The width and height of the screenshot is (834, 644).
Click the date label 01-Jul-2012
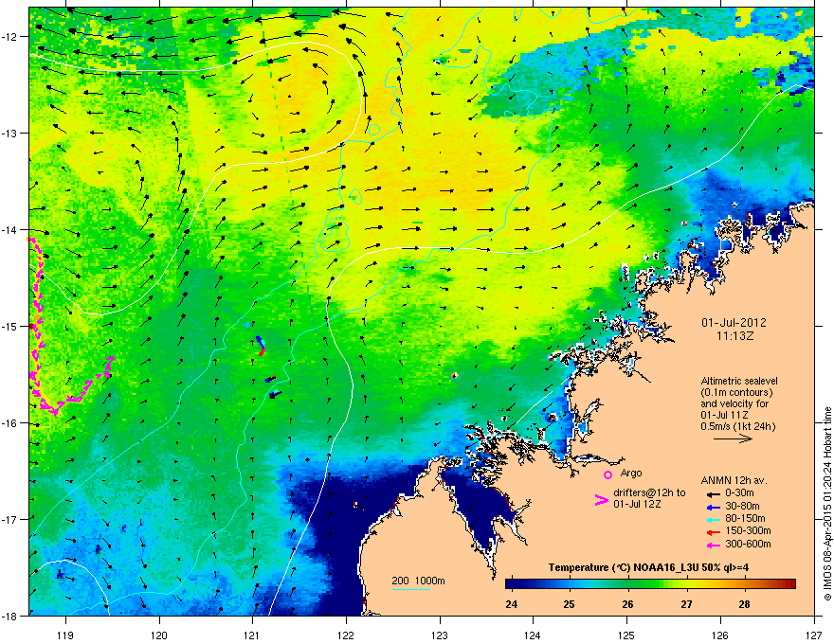(734, 323)
